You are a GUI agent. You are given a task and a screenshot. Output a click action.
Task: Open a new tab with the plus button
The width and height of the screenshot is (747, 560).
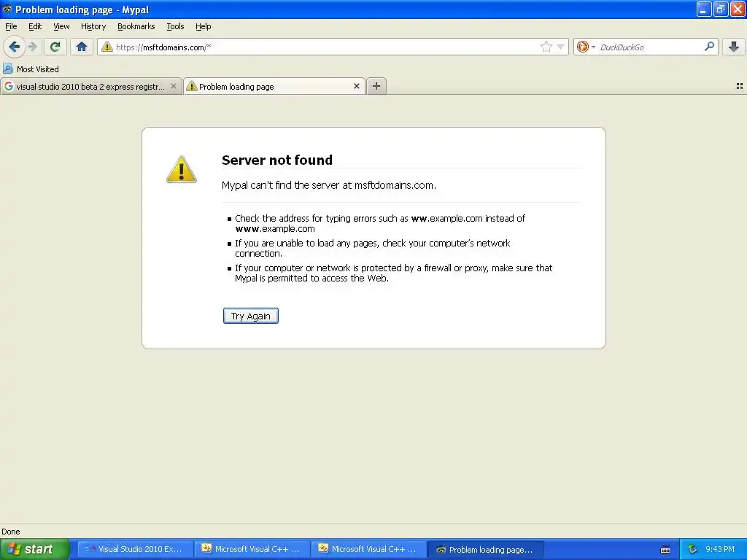(376, 86)
